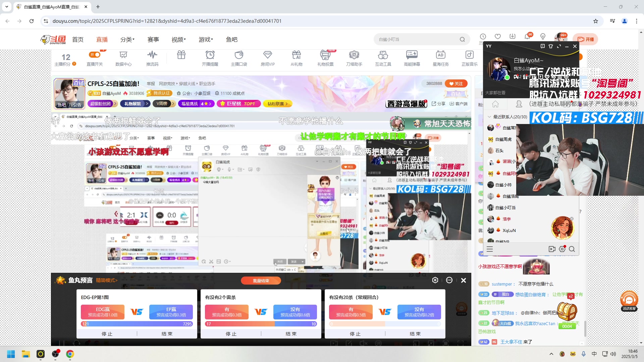This screenshot has width=644, height=362.
Task: Open the 赛事 esports menu item
Action: [x=153, y=40]
